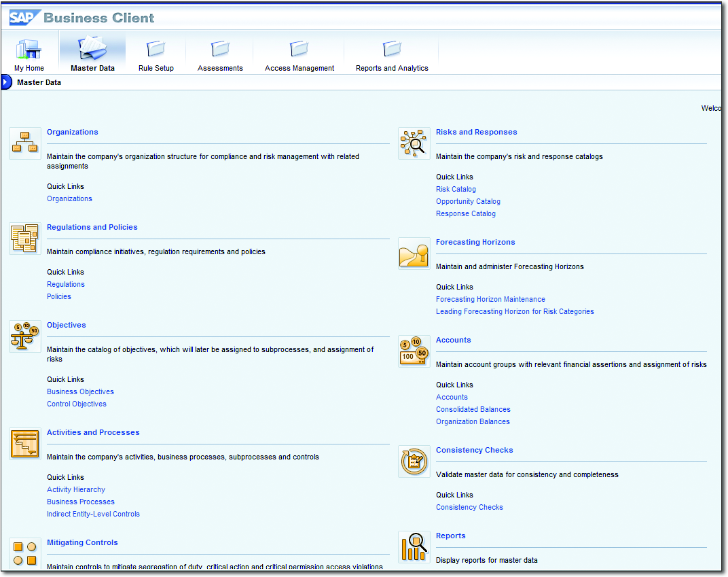728x577 pixels.
Task: Click the Consistency Checks icon
Action: [414, 461]
